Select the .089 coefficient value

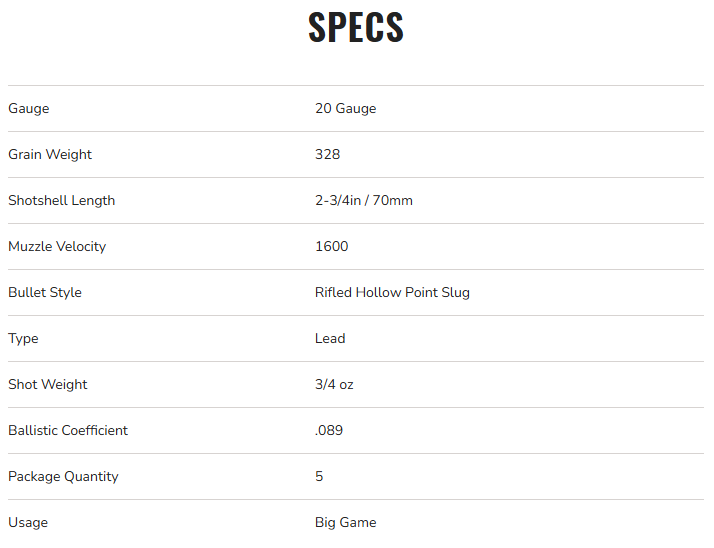point(329,430)
